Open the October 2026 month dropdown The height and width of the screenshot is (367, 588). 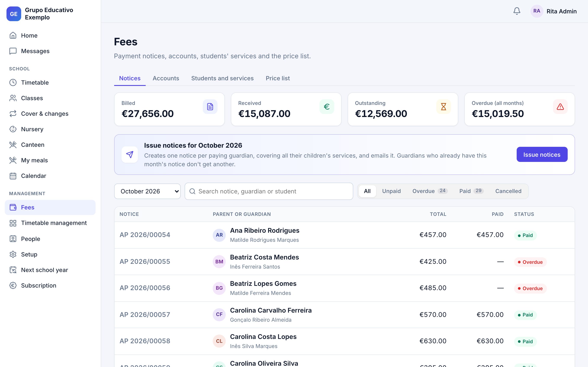coord(147,191)
